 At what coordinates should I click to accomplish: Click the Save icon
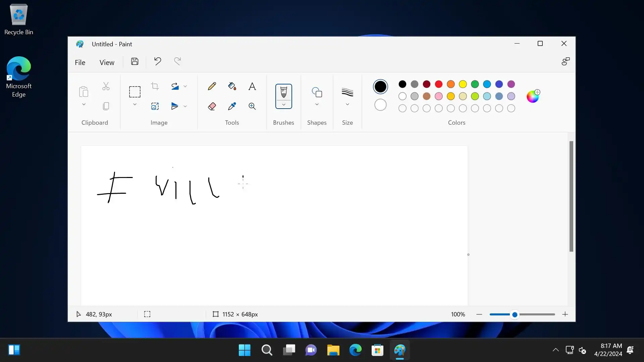coord(135,61)
